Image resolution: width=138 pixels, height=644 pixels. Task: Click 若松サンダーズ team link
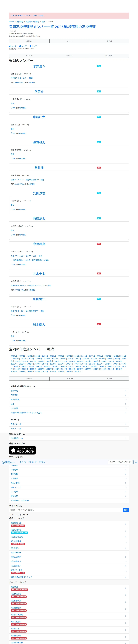[x=17, y=311]
